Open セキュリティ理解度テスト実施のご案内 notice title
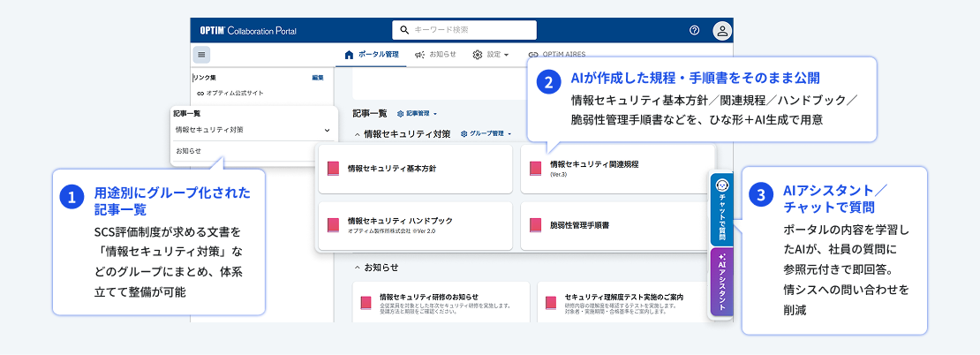 (623, 297)
